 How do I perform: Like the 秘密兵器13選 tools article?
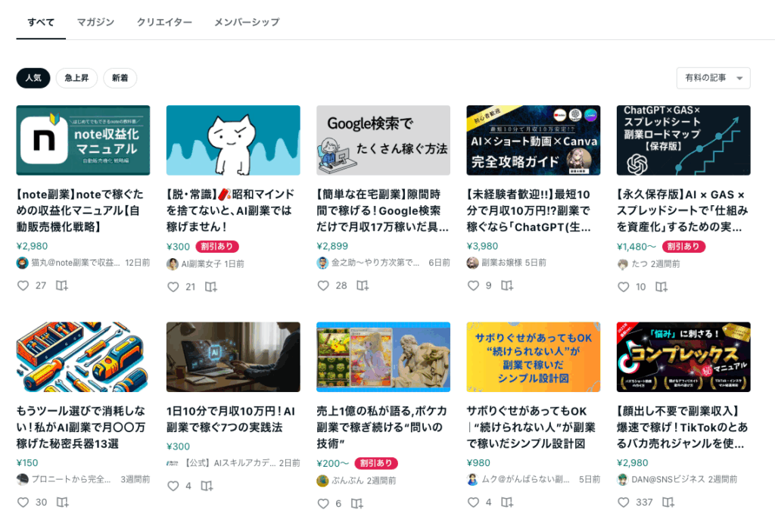pyautogui.click(x=23, y=502)
